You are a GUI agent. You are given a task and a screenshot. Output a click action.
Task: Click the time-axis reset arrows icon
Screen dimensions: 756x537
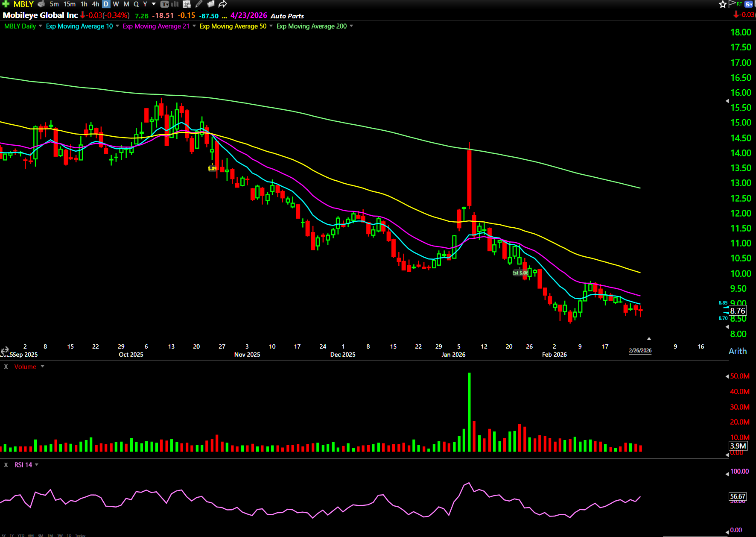(x=5, y=350)
